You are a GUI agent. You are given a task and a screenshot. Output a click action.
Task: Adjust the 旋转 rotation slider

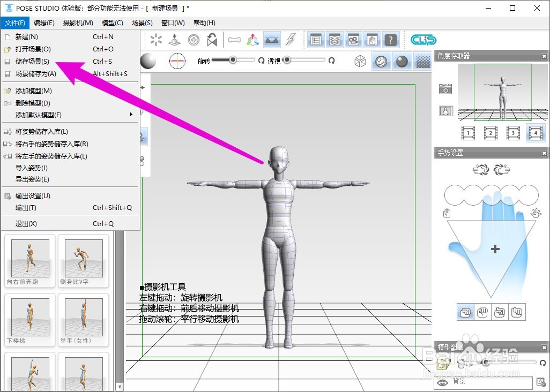[233, 60]
